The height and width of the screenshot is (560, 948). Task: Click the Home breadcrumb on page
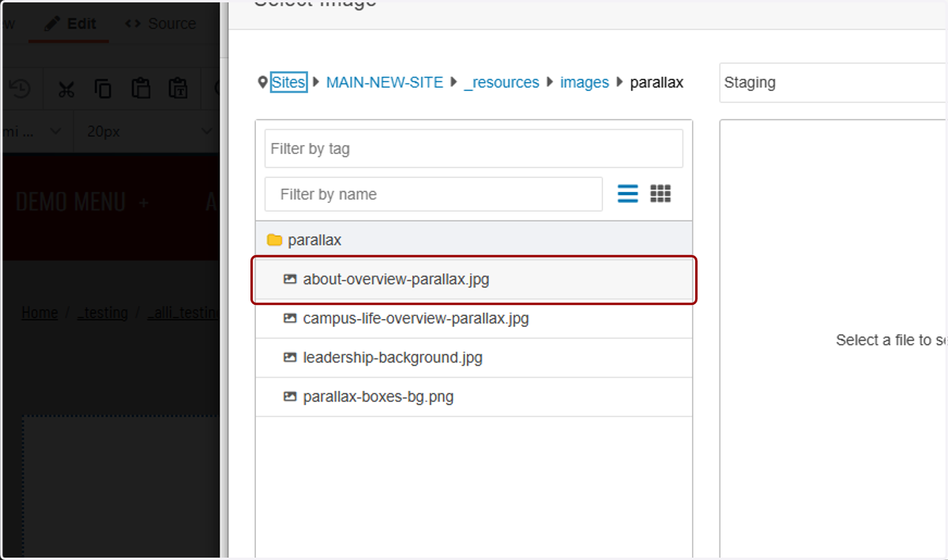39,313
